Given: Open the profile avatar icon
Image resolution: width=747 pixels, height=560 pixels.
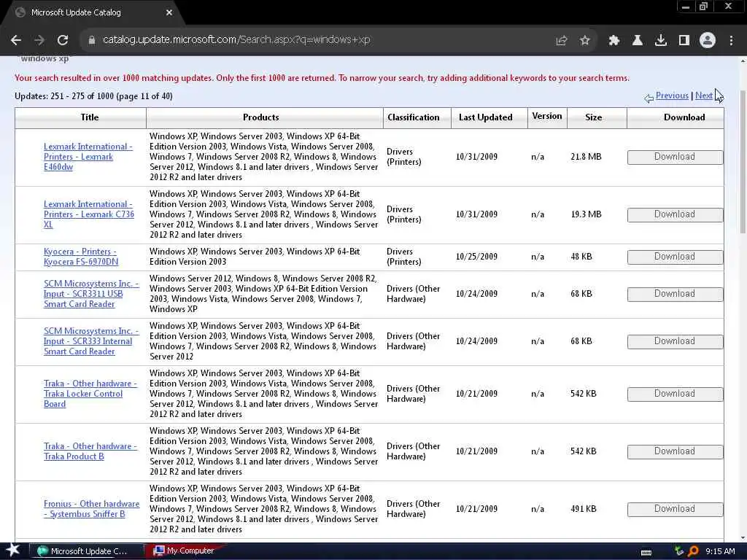Looking at the screenshot, I should click(x=708, y=41).
